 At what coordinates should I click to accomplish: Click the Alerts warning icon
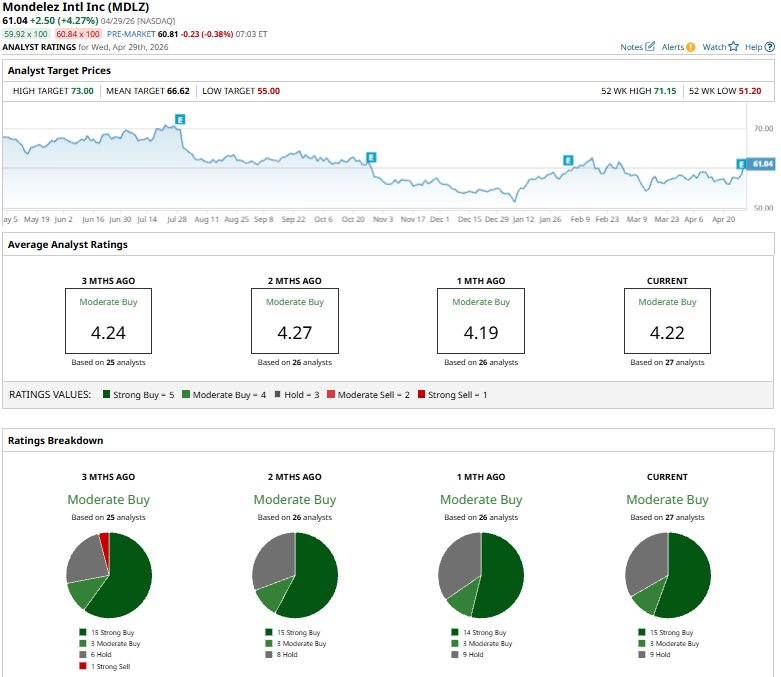click(x=691, y=47)
